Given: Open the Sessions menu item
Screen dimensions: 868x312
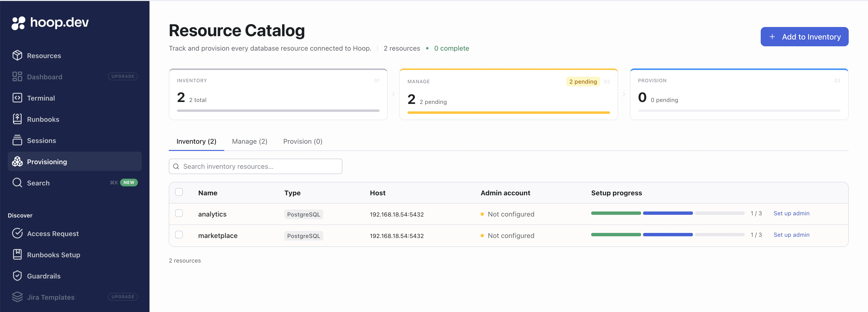Looking at the screenshot, I should pyautogui.click(x=75, y=141).
